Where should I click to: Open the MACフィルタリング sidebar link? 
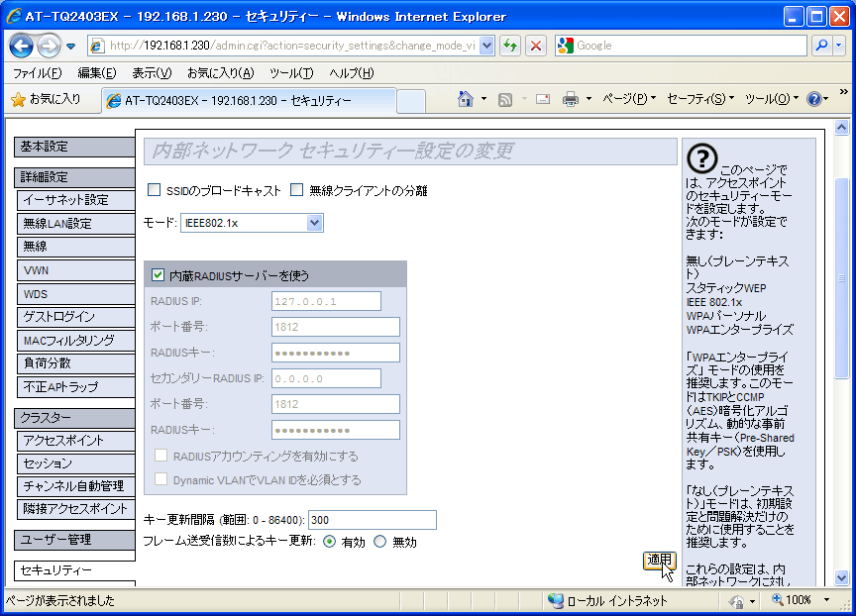click(x=69, y=341)
